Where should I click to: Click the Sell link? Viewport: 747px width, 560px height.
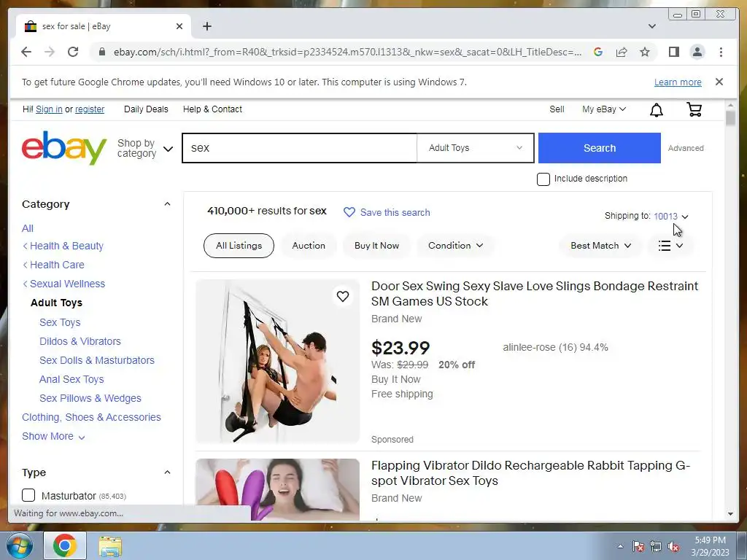[x=557, y=109]
